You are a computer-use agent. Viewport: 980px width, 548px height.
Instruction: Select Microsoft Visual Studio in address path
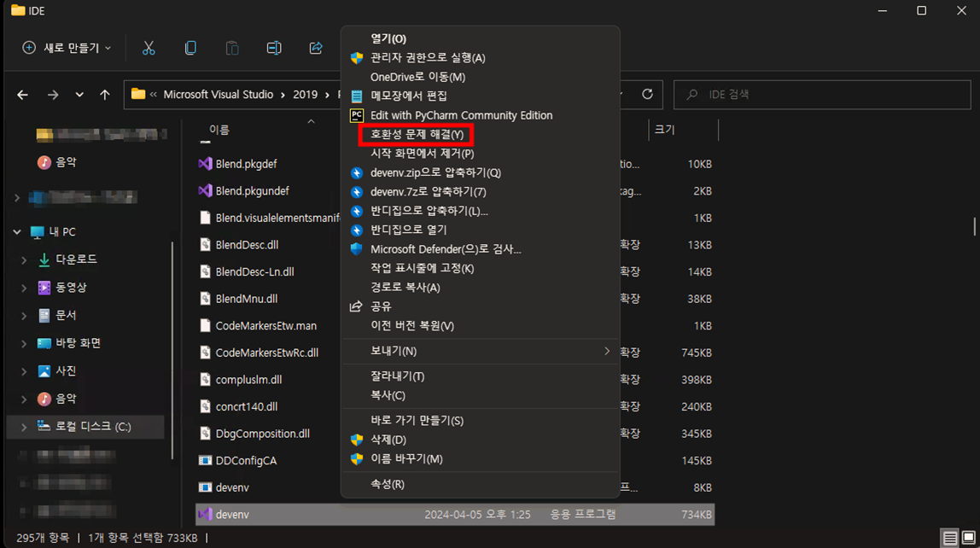pyautogui.click(x=219, y=95)
